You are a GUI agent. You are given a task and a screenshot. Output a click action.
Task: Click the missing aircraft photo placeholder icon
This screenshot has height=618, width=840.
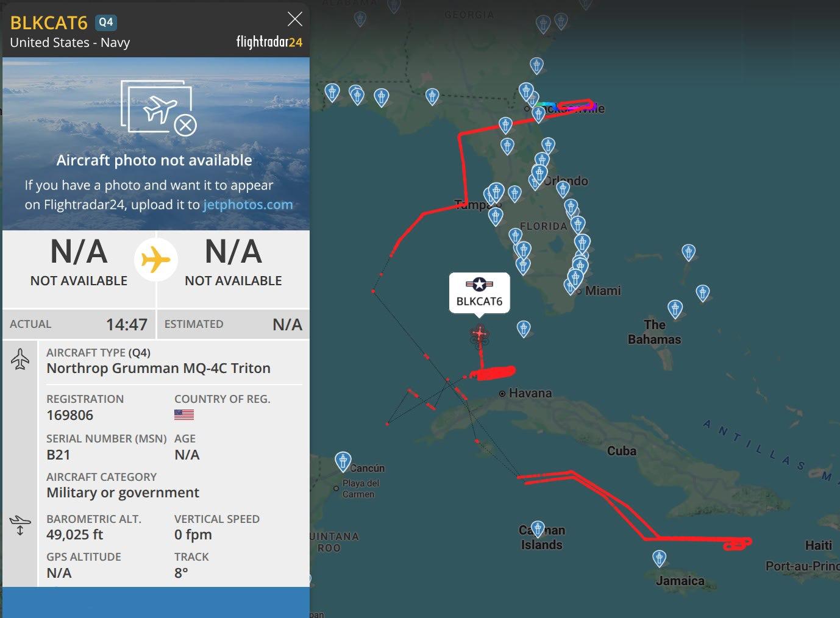158,108
